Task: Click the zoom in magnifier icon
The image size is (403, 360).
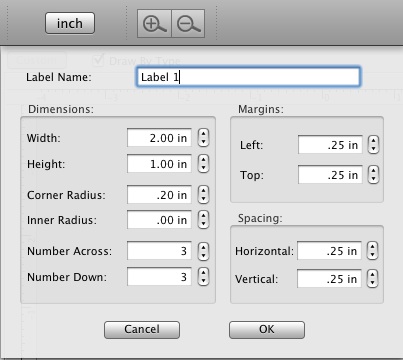Action: [x=154, y=24]
